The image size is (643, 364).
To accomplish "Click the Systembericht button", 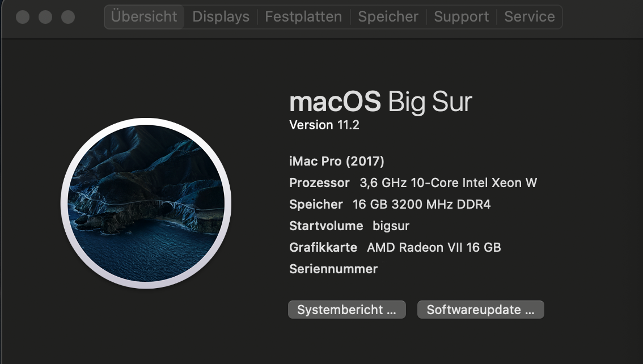I will (x=346, y=310).
